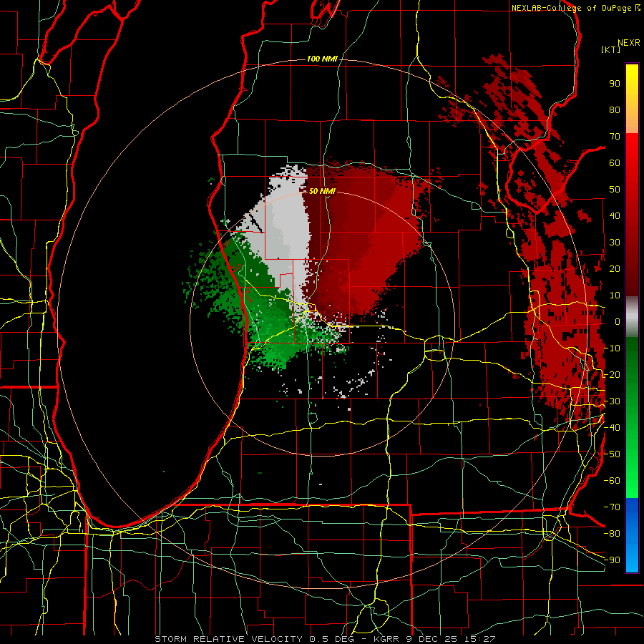
Task: Click the 50 value on velocity scale
Action: 615,190
